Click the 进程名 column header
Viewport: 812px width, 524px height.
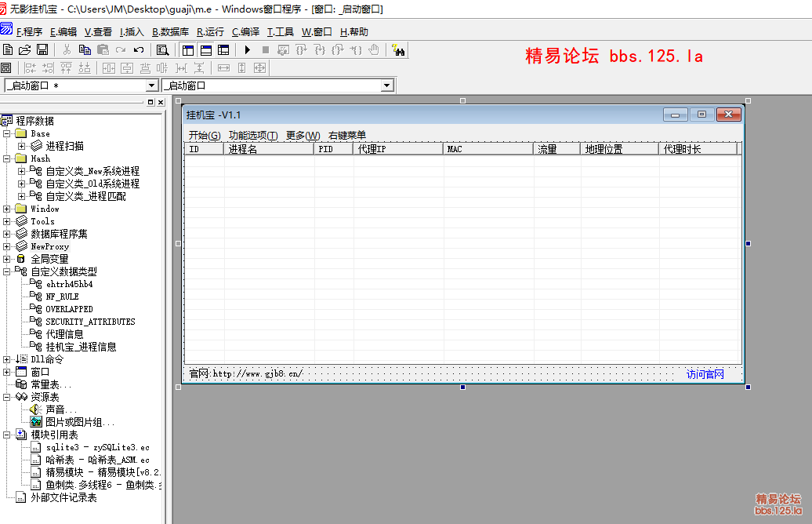click(x=269, y=149)
